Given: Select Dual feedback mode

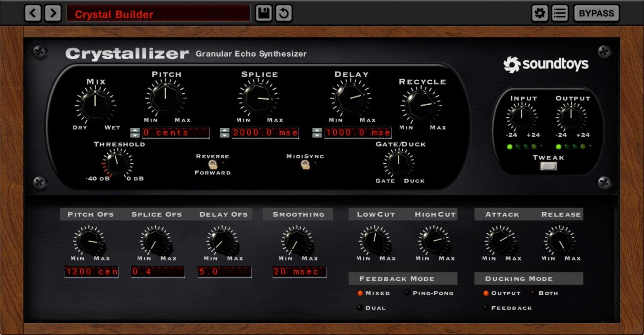Looking at the screenshot, I should pyautogui.click(x=359, y=308).
